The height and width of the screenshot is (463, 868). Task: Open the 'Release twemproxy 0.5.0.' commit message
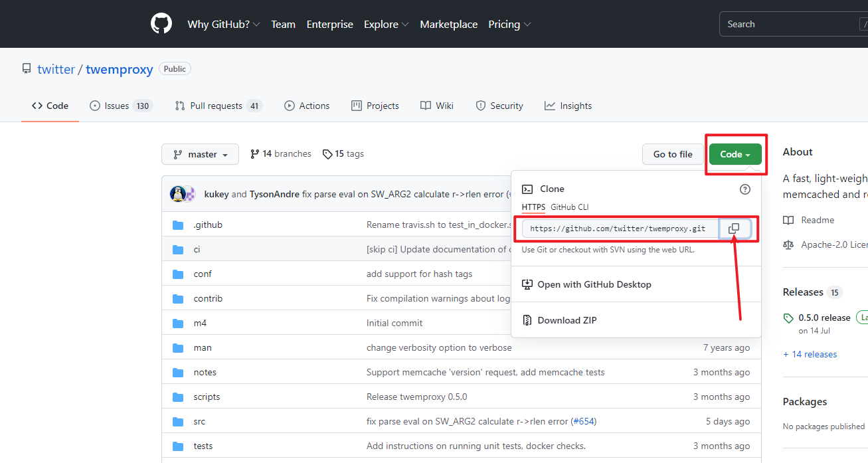tap(416, 397)
